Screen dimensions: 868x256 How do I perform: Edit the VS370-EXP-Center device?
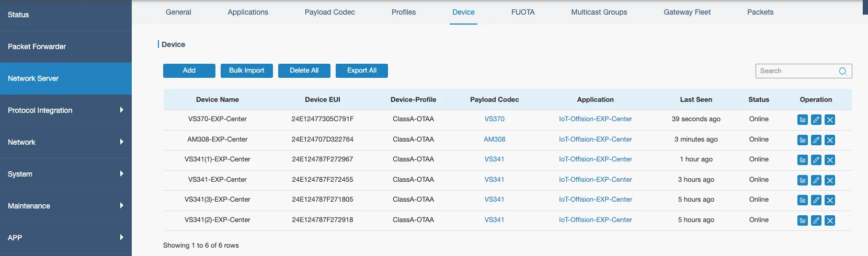coord(816,120)
